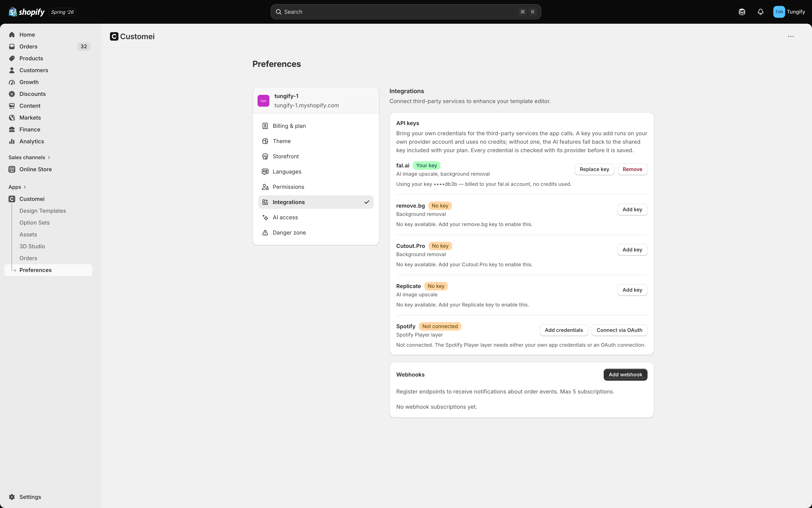Click the Customei app icon in sidebar
This screenshot has height=508, width=812.
pos(12,199)
